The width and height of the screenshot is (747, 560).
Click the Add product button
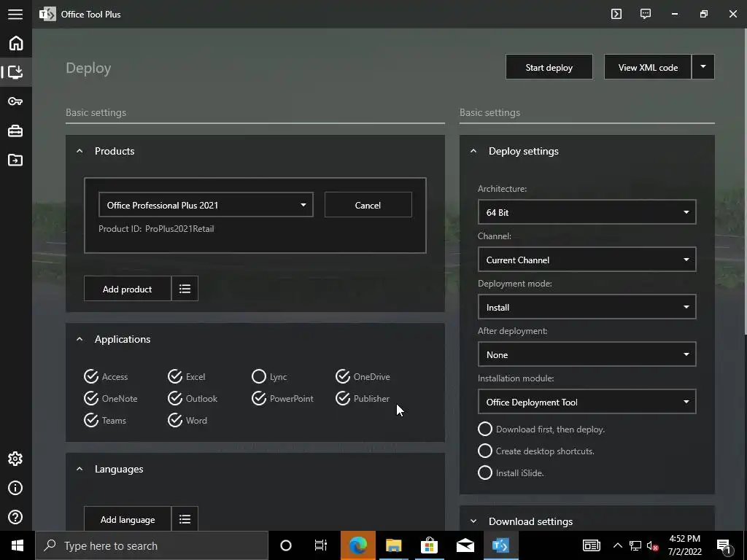pos(127,289)
